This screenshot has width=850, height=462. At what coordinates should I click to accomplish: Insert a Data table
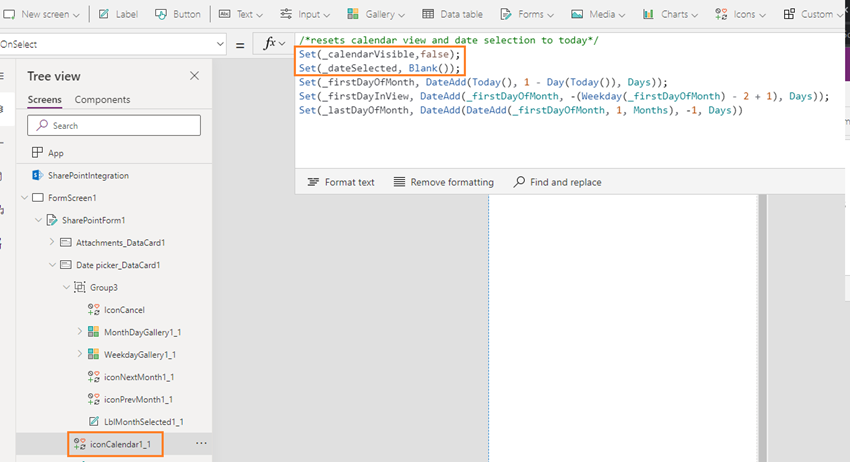point(453,14)
